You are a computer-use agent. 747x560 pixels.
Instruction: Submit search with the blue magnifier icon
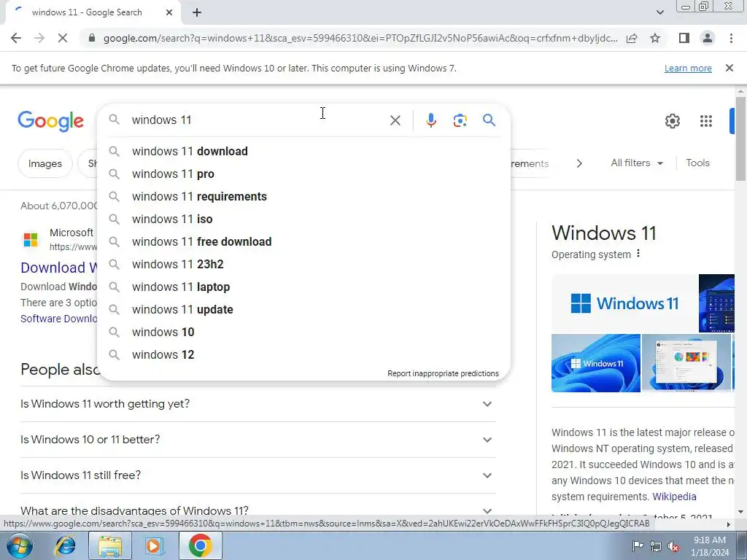point(489,120)
